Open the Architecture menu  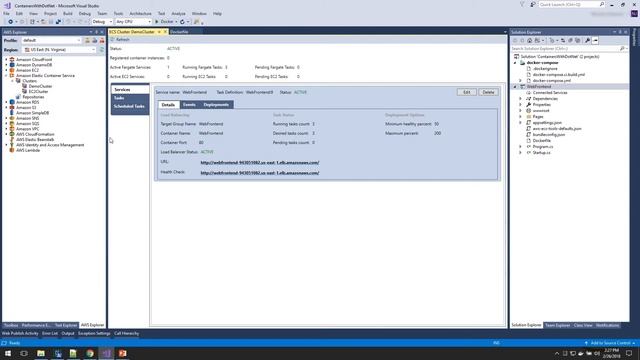pos(140,13)
